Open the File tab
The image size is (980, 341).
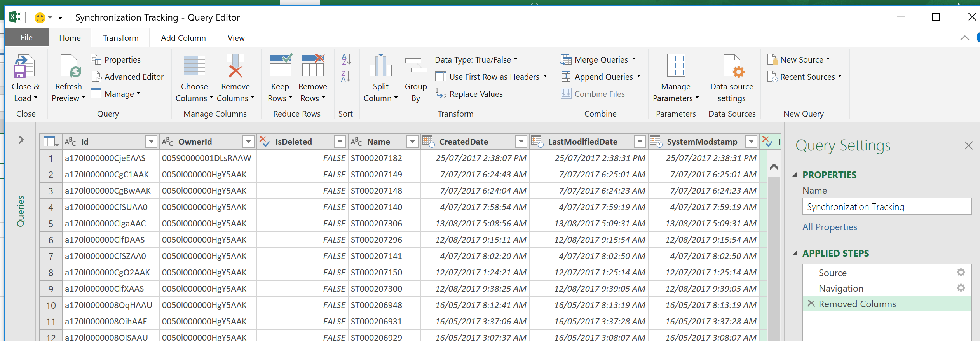[x=26, y=38]
